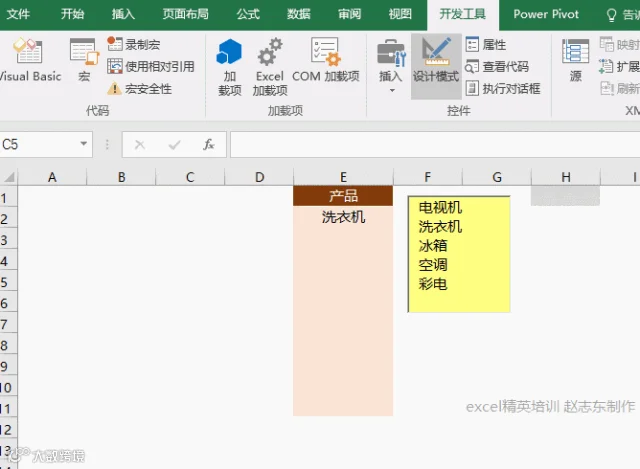The width and height of the screenshot is (640, 469).
Task: Start recording with 录制宏
Action: coord(133,44)
